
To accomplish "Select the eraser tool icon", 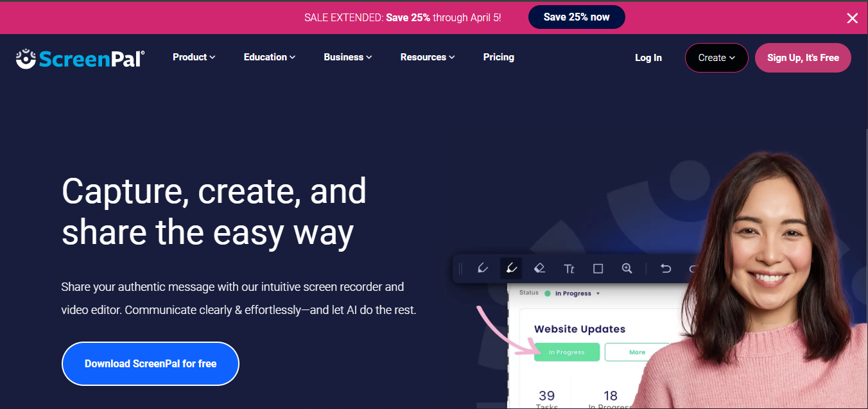I will tap(540, 268).
